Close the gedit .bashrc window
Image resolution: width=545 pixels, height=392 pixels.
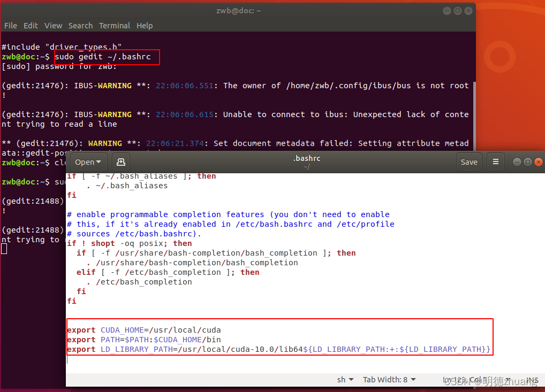(x=539, y=162)
